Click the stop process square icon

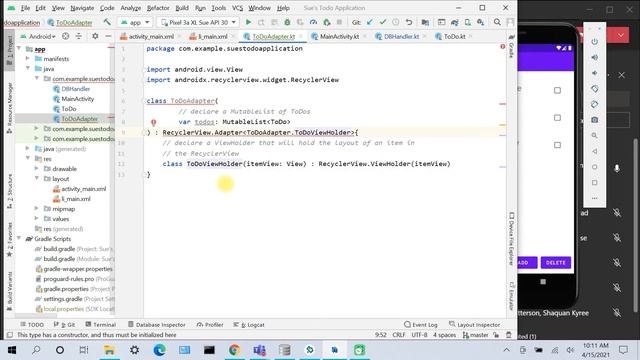[x=339, y=22]
